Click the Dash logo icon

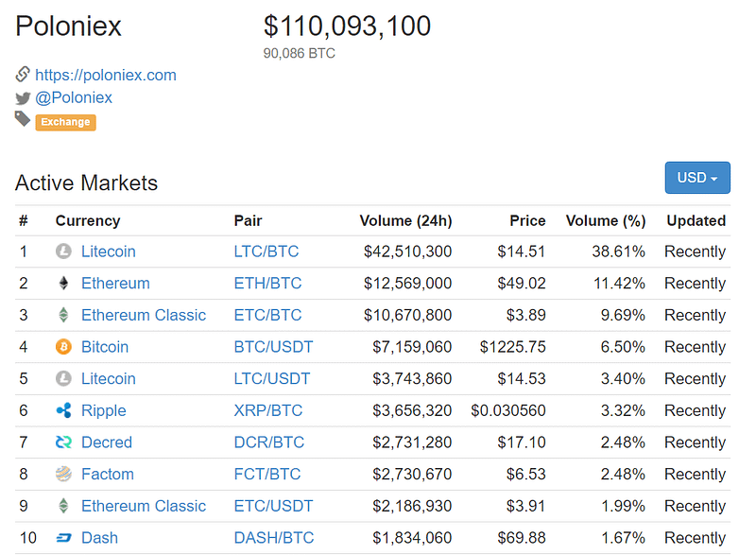[x=63, y=538]
